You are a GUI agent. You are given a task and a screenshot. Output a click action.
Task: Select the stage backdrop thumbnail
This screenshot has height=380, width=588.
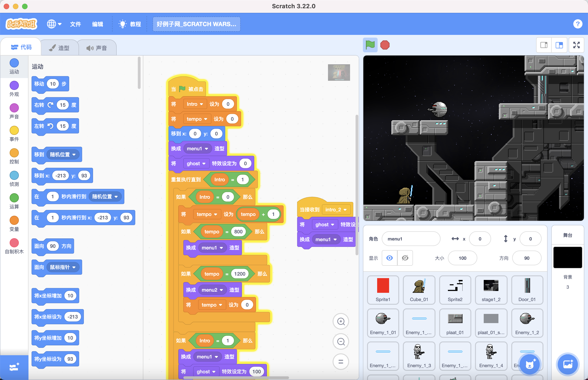click(568, 257)
